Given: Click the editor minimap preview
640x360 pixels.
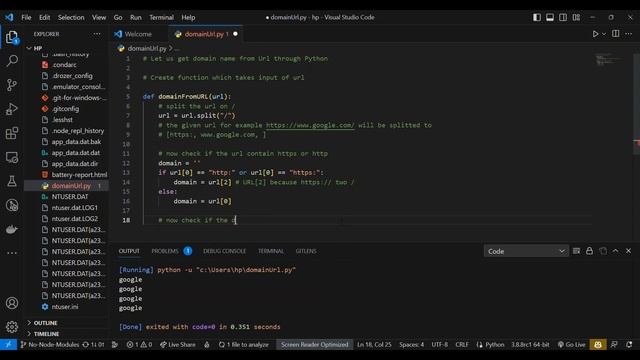Looking at the screenshot, I should pos(609,60).
